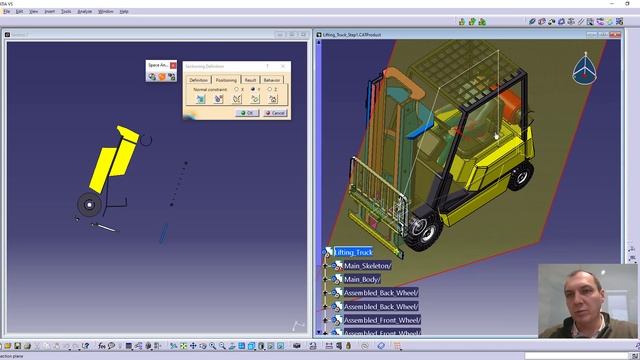Click the Reset Position icon in Sectioning Definition

[x=273, y=99]
